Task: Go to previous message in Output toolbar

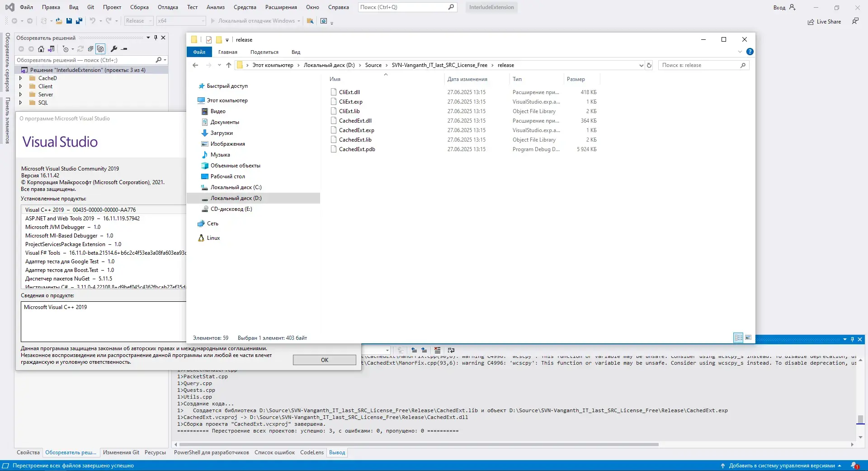Action: point(414,350)
